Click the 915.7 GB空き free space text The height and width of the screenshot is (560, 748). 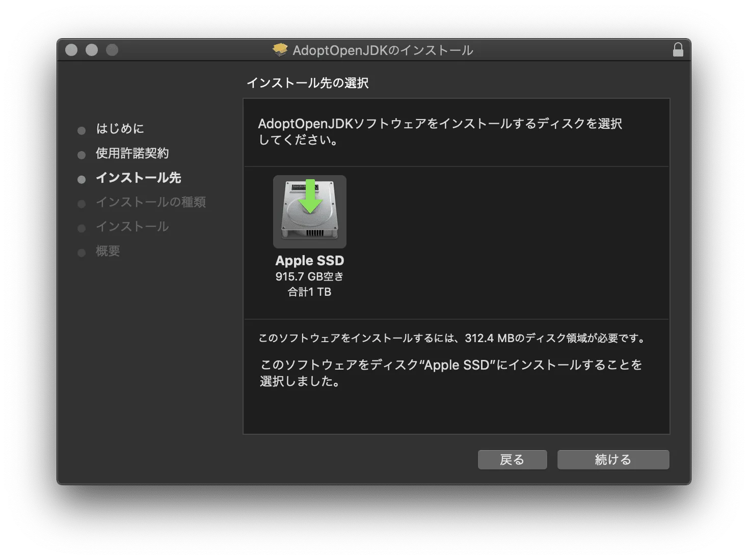pyautogui.click(x=310, y=276)
